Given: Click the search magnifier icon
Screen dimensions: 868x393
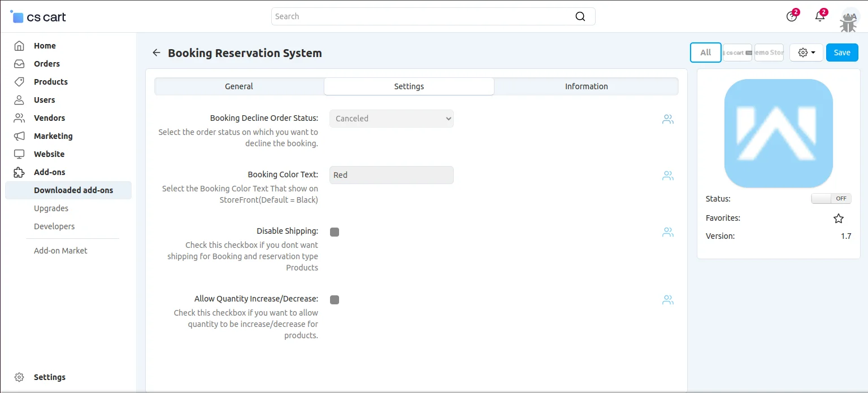Looking at the screenshot, I should (x=580, y=16).
